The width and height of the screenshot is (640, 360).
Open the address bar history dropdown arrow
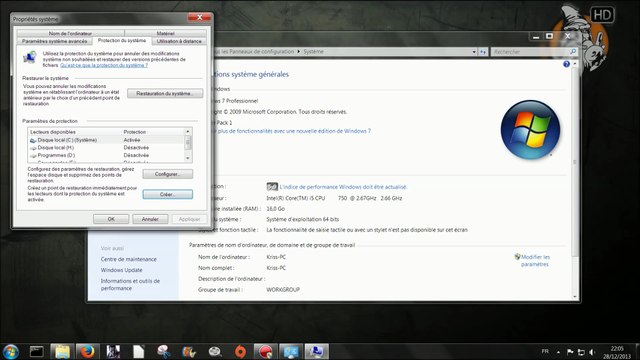pos(474,52)
